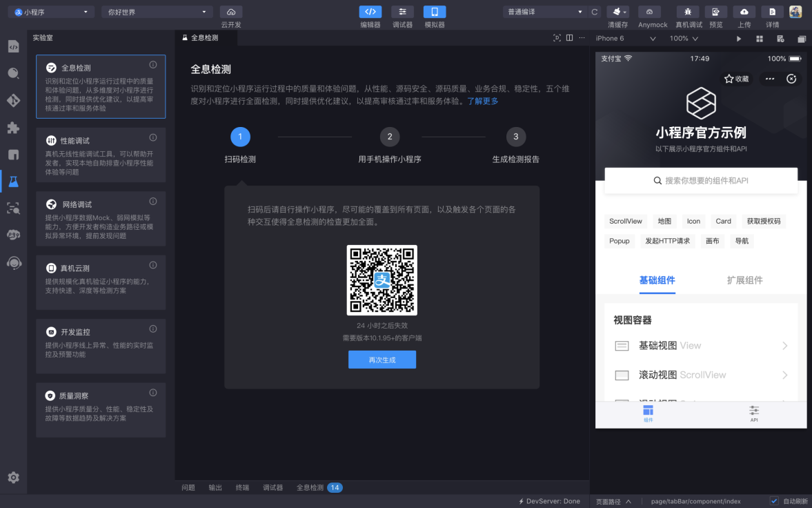This screenshot has height=508, width=812.
Task: Toggle the 编辑器 editor panel
Action: [x=370, y=12]
